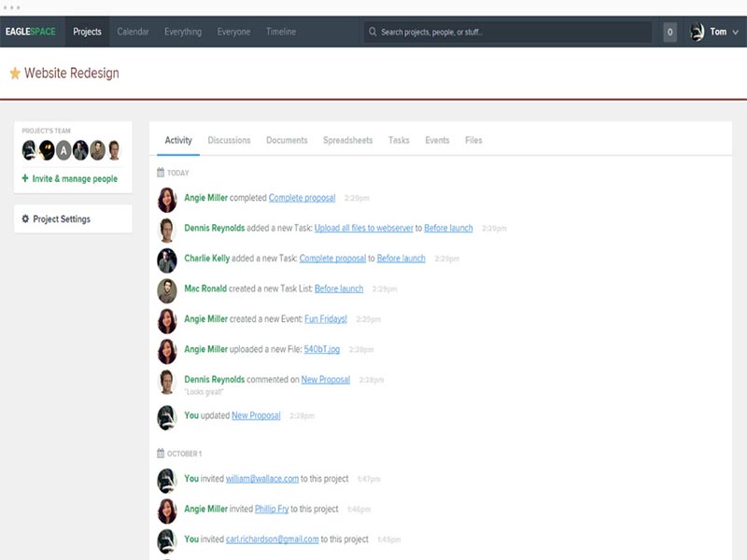The height and width of the screenshot is (560, 747).
Task: Switch to the Spreadsheets tab
Action: (x=347, y=140)
